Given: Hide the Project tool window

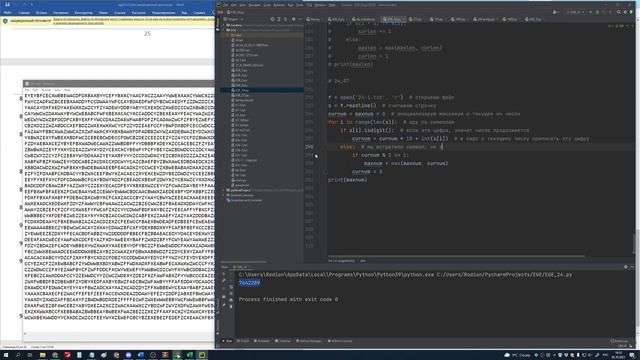Looking at the screenshot, I should click(x=300, y=19).
